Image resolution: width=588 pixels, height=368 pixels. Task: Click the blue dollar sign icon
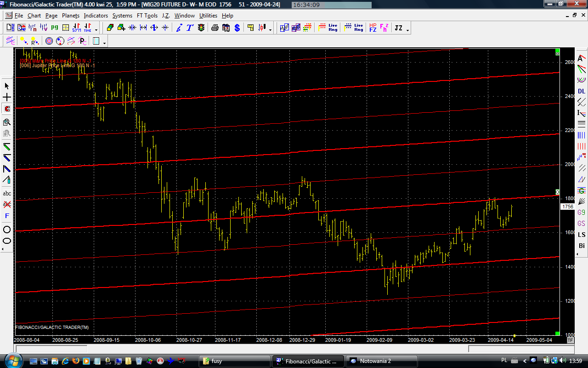(x=237, y=28)
